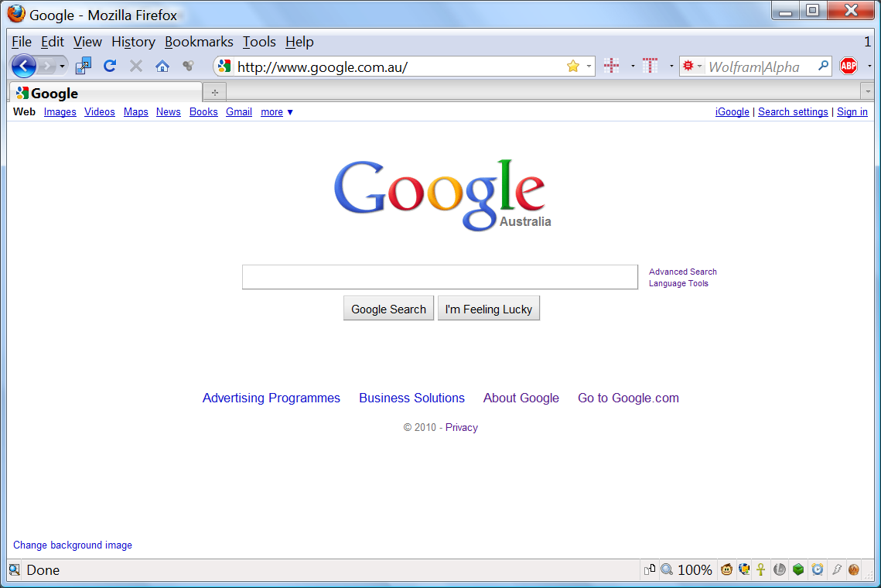Click the Maps link
This screenshot has height=588, width=881.
[x=136, y=112]
